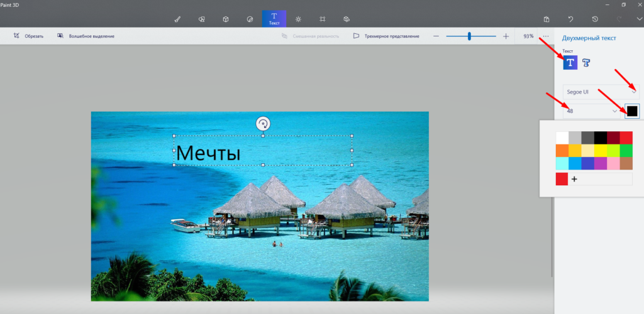Open the 2D shapes tool

tap(201, 19)
